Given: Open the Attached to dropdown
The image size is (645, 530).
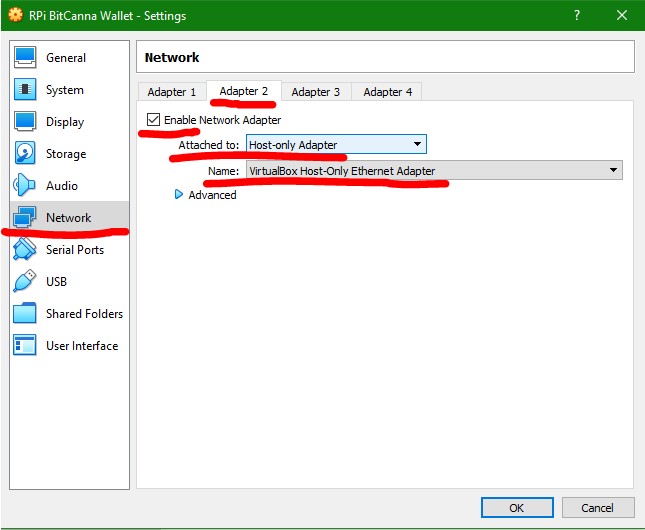Looking at the screenshot, I should [336, 144].
